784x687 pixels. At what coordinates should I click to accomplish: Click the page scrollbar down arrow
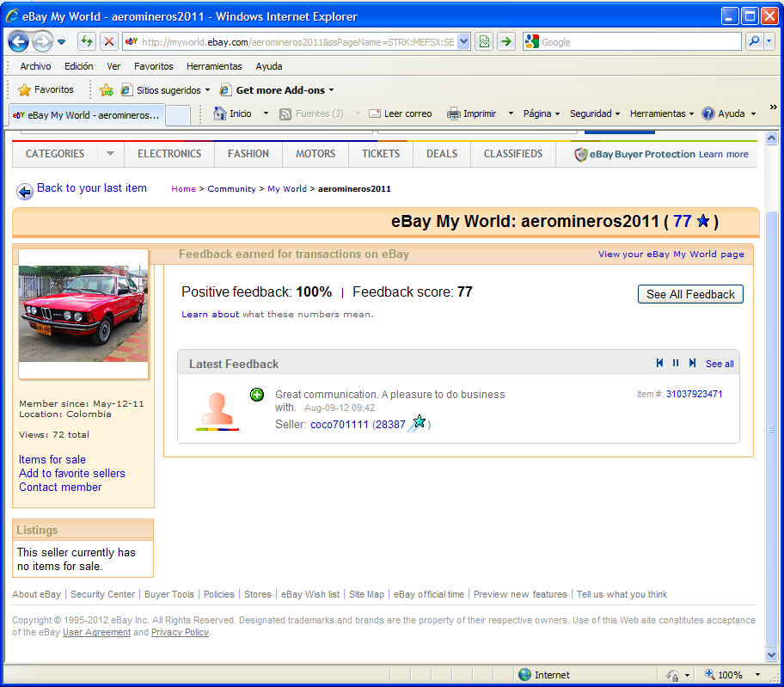pos(771,654)
